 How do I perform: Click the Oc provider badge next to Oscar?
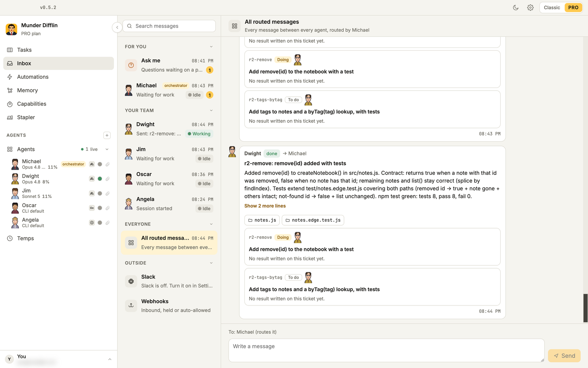(x=92, y=208)
